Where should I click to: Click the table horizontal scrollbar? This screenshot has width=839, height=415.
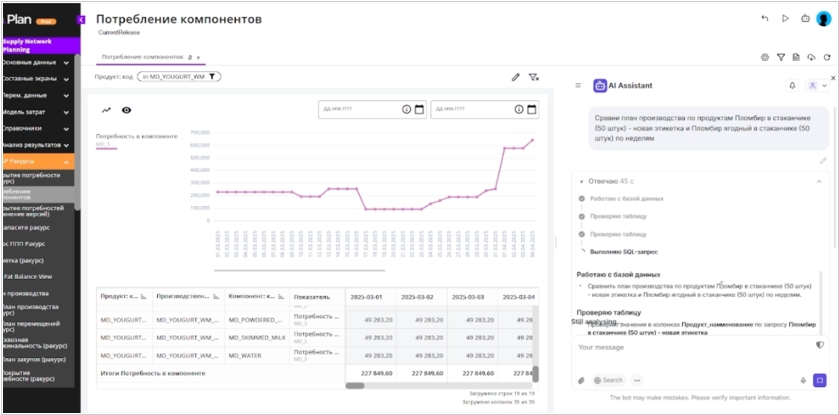[x=355, y=386]
